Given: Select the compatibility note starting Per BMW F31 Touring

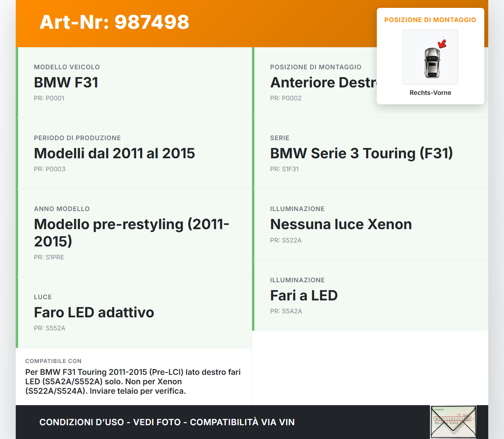Looking at the screenshot, I should click(x=133, y=382).
